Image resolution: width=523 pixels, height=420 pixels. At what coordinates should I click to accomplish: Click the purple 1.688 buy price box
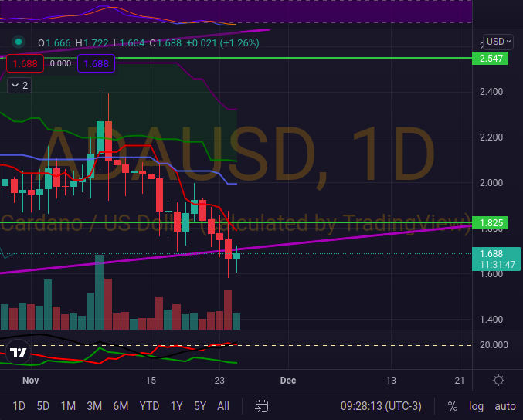point(96,63)
